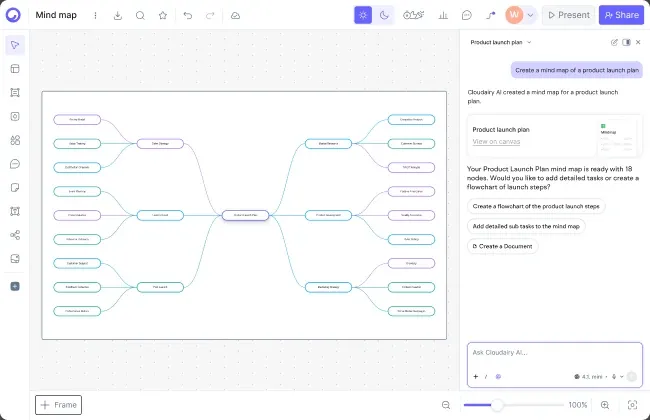Open the three-dot menu next to Mind map
This screenshot has height=420, width=650.
95,15
